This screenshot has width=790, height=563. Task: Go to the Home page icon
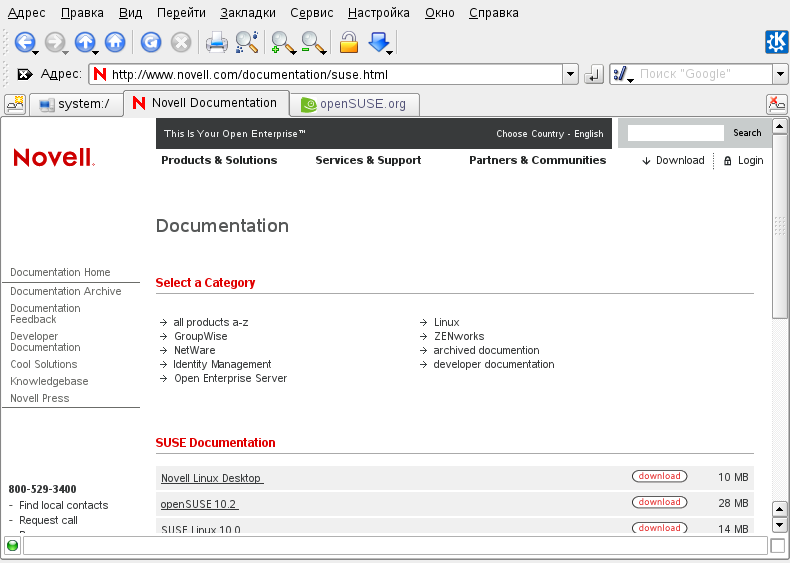115,42
